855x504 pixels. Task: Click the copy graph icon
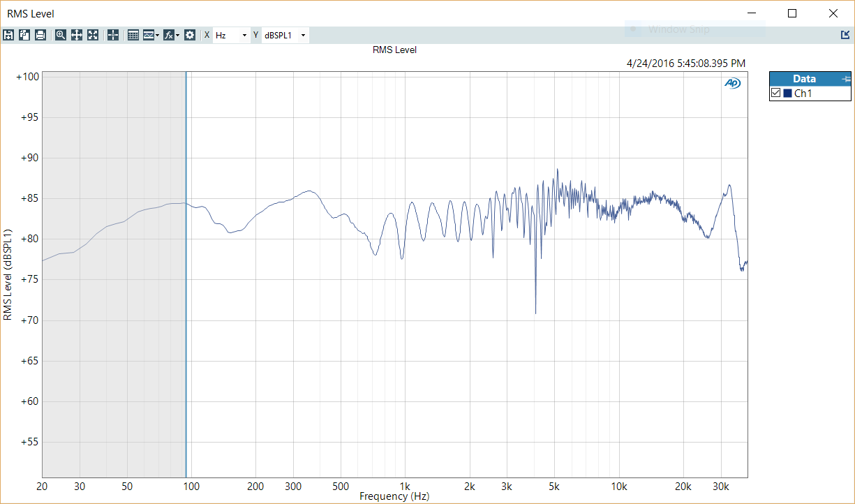click(x=24, y=35)
